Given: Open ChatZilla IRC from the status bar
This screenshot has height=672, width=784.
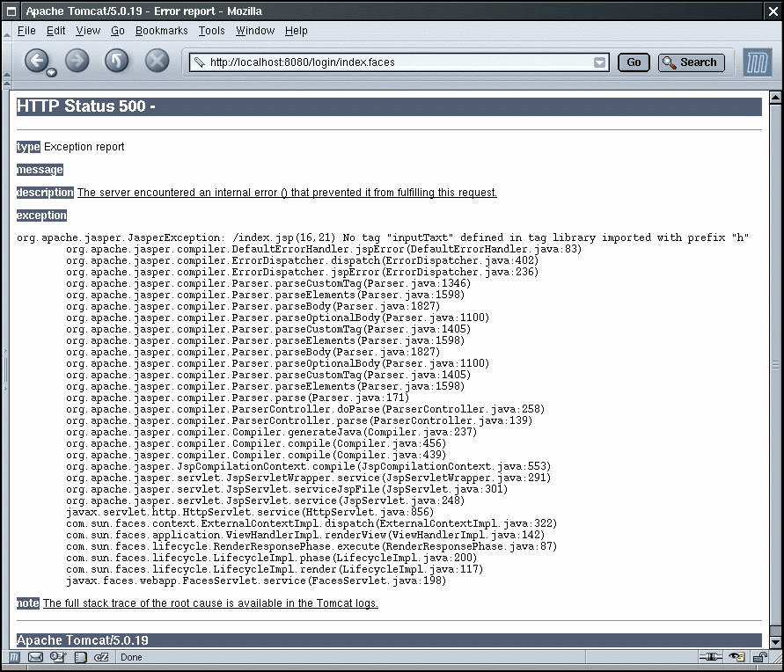Looking at the screenshot, I should click(101, 657).
